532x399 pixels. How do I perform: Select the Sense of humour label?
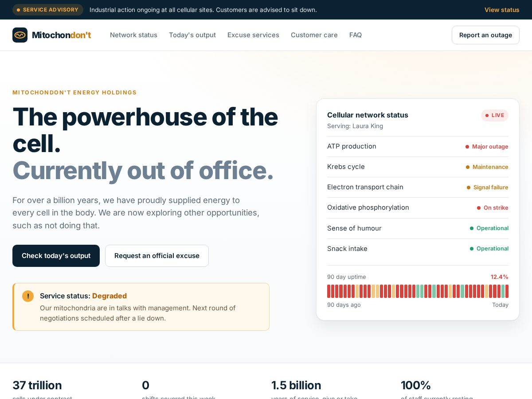(x=354, y=228)
